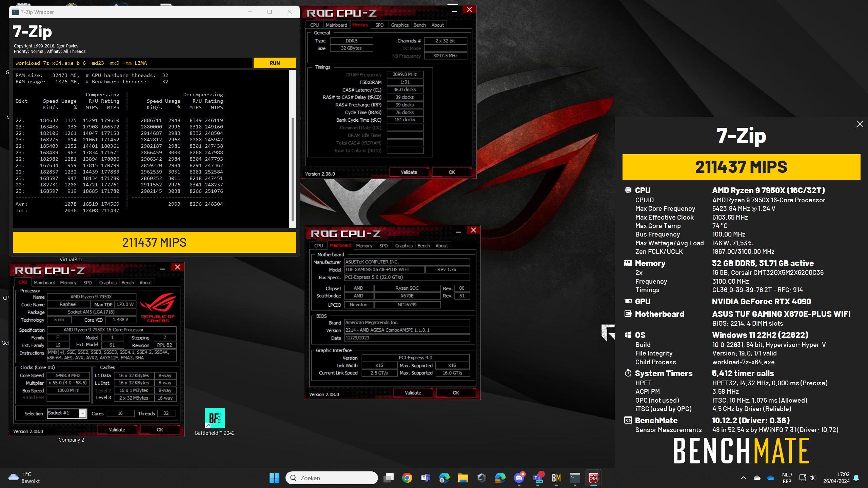Click the Max TDP value 170.0 W
The image size is (868, 488).
pos(125,304)
